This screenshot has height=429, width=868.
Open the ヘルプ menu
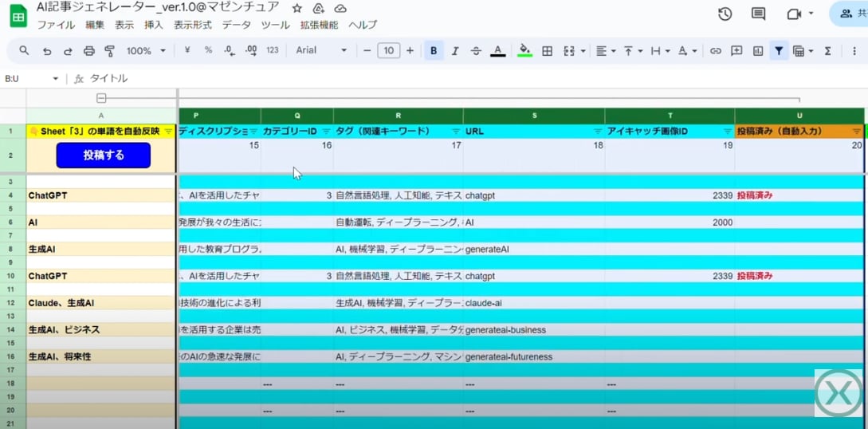coord(363,25)
